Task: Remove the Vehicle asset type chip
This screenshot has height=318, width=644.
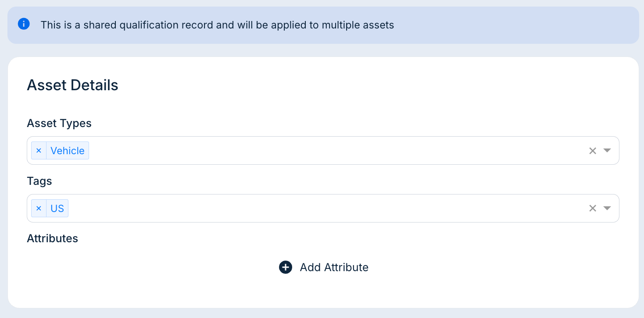Action: (x=39, y=151)
